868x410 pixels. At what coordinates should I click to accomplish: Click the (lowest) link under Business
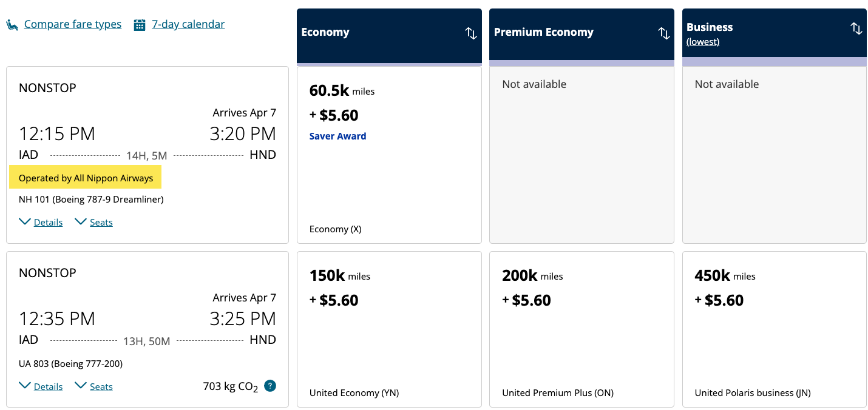click(703, 42)
